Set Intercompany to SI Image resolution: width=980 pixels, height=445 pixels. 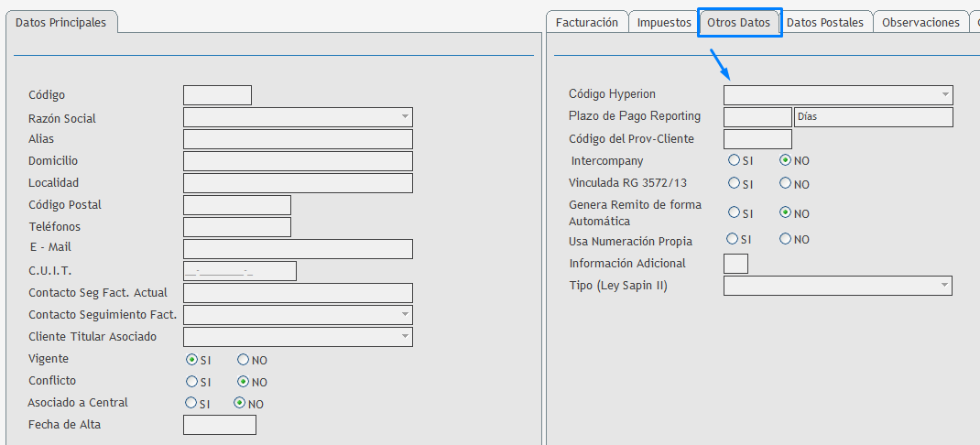point(734,160)
